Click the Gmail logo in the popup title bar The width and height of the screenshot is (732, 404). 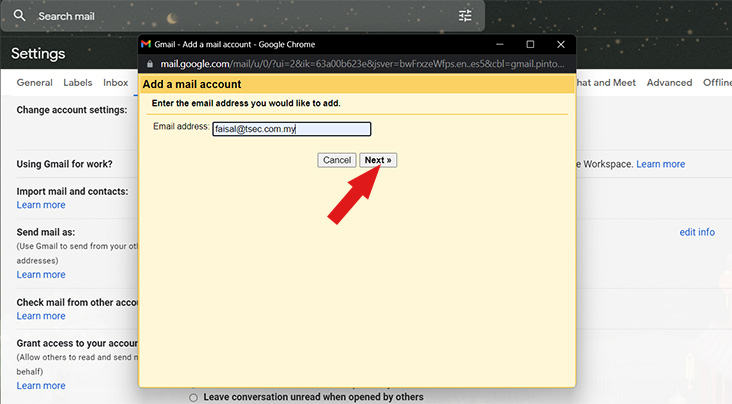click(146, 44)
